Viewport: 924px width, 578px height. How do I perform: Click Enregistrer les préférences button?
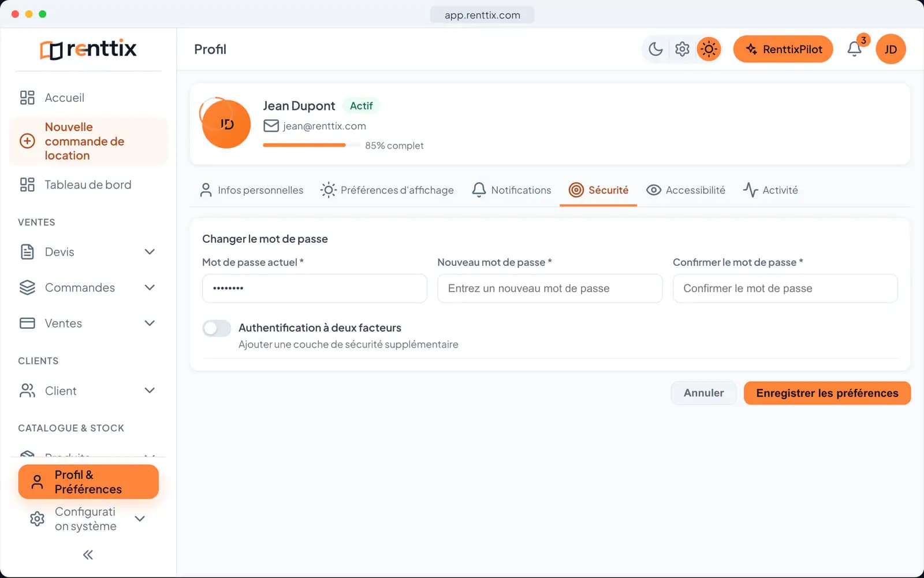[827, 393]
